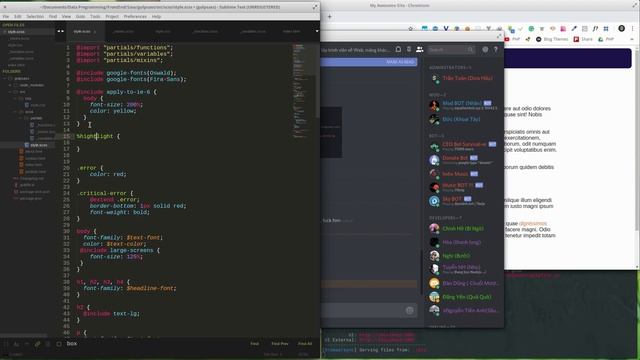Click the Find All button

click(305, 344)
